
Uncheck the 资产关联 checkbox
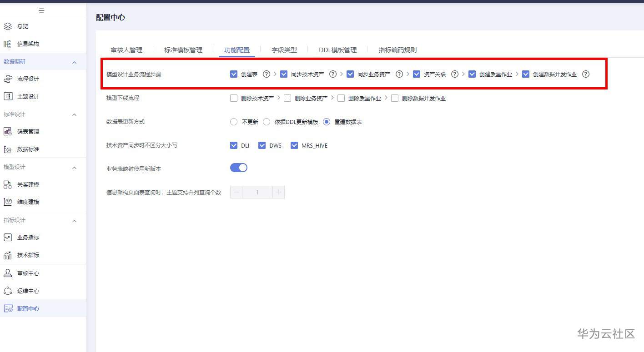(x=417, y=74)
